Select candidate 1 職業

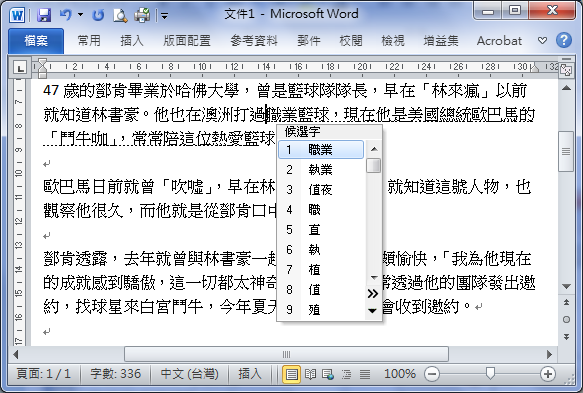[x=321, y=149]
